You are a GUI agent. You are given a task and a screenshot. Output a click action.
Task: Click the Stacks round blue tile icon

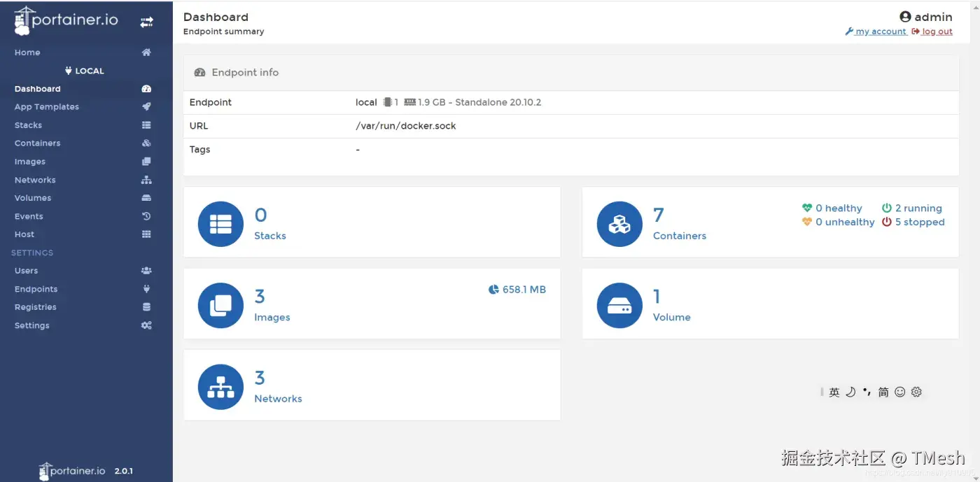[x=220, y=224]
